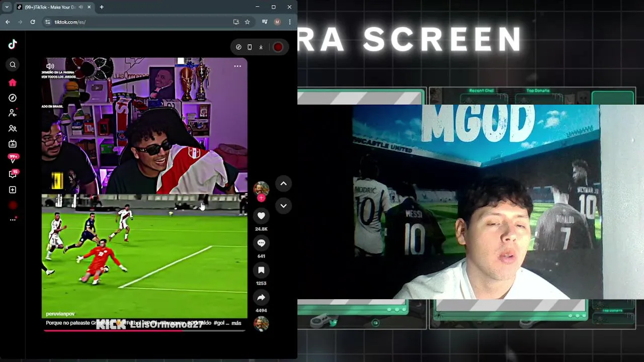
Task: Open the profile avatar in sidebar
Action: point(13,205)
